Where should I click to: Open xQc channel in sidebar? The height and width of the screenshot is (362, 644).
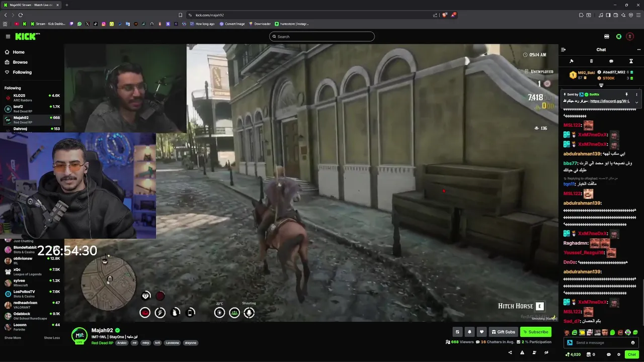(31, 271)
